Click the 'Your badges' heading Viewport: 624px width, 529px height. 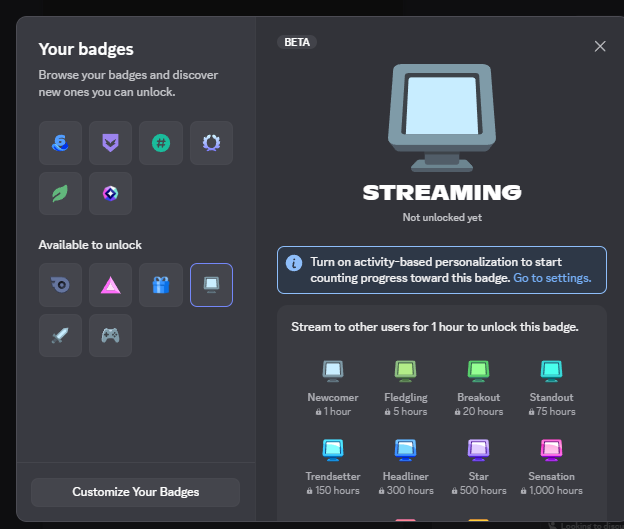coord(86,49)
